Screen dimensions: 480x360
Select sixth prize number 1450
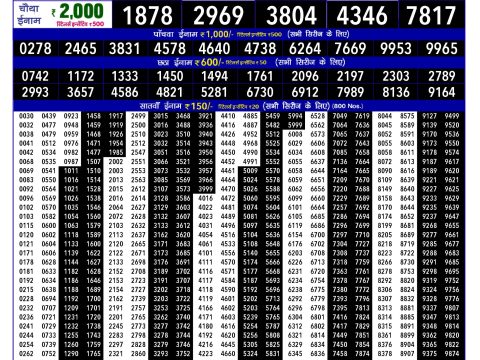pos(170,76)
